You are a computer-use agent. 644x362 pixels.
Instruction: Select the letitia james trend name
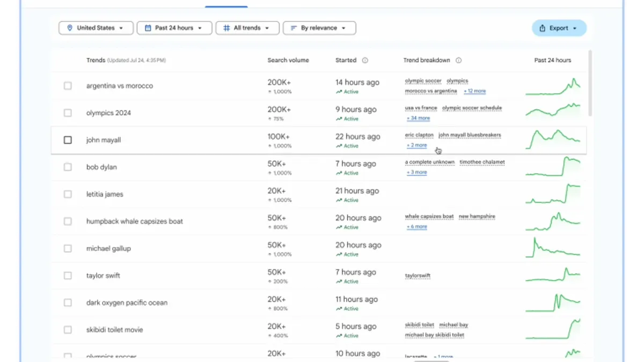[105, 194]
